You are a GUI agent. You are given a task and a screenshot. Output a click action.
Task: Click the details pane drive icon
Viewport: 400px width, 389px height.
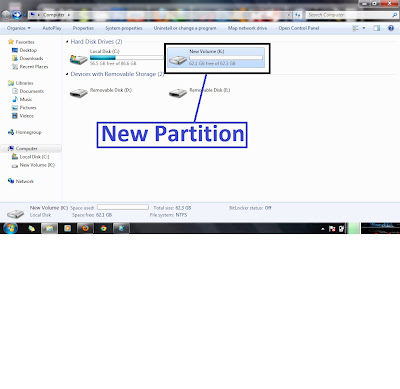pyautogui.click(x=15, y=213)
